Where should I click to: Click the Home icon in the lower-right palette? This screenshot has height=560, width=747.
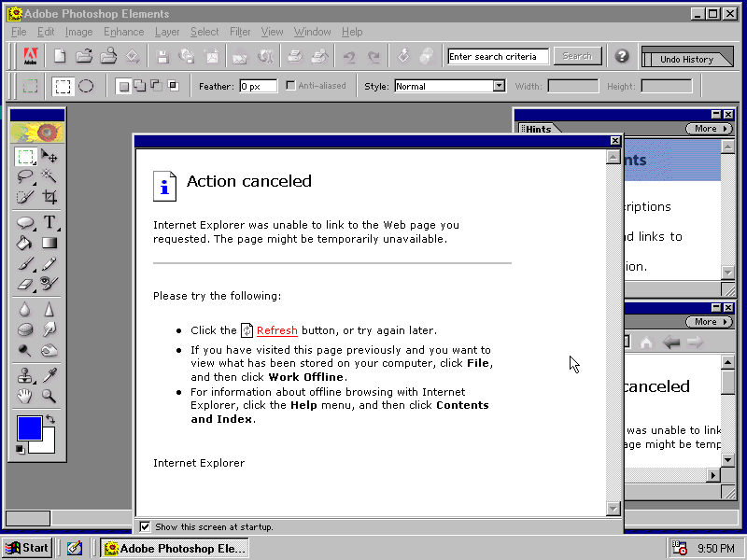coord(646,342)
